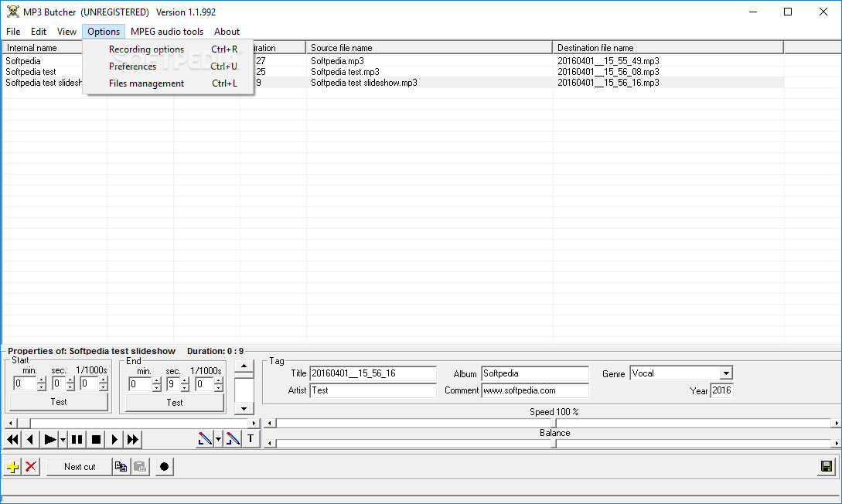This screenshot has height=504, width=842.
Task: Click the skull-and-crossbones app icon
Action: [x=13, y=12]
